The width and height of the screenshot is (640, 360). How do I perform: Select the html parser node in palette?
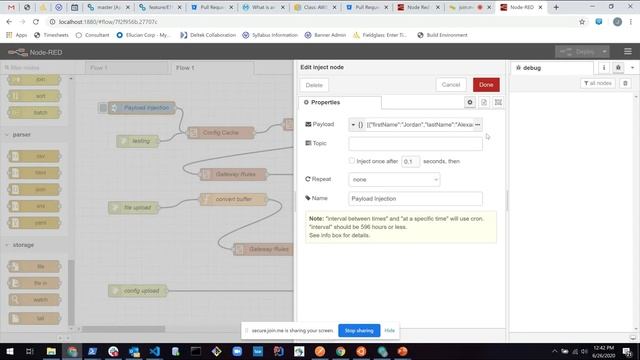[34, 173]
